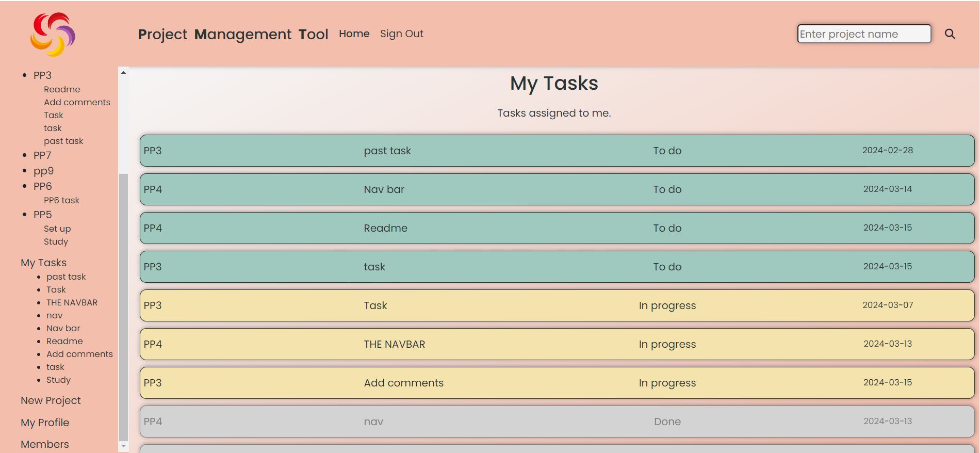Open the PP3 task row due 2024-03-15

[x=557, y=267]
